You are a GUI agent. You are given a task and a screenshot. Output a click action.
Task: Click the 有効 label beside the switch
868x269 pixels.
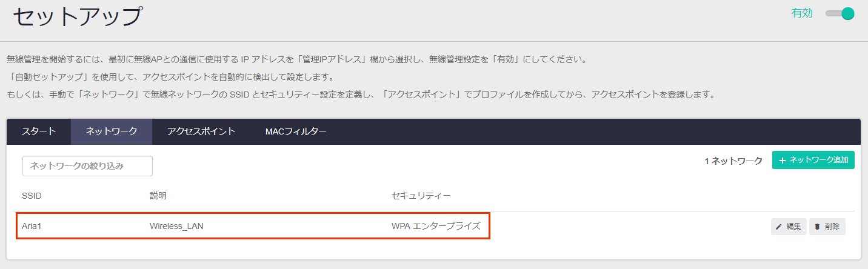tap(802, 13)
